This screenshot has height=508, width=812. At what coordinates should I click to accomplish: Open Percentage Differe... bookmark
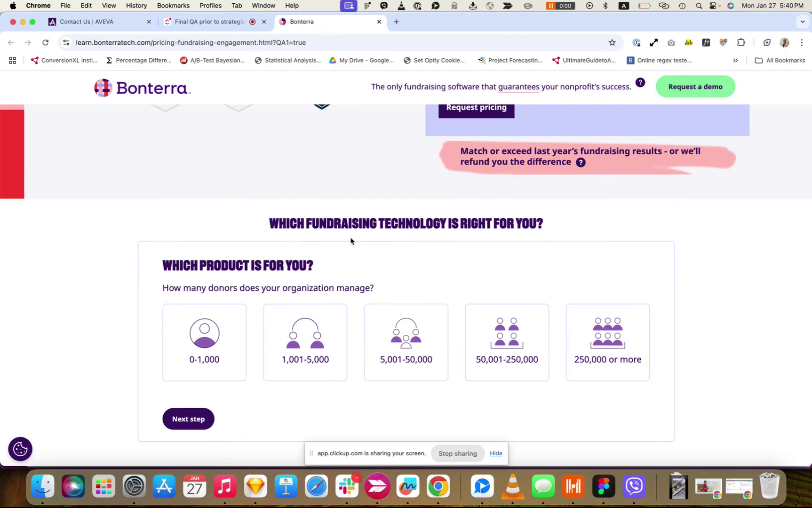coord(138,60)
